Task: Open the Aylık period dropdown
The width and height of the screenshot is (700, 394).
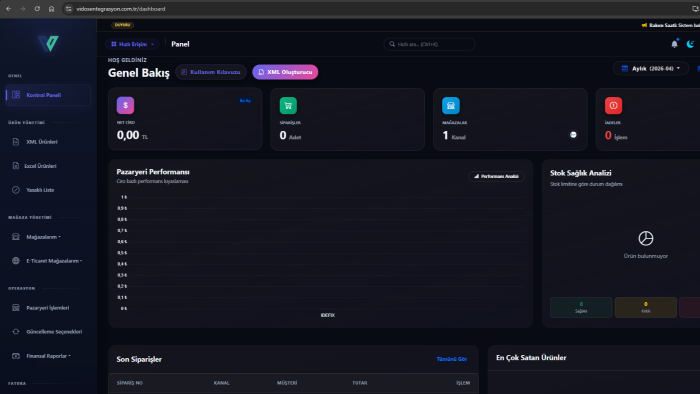Action: (651, 69)
